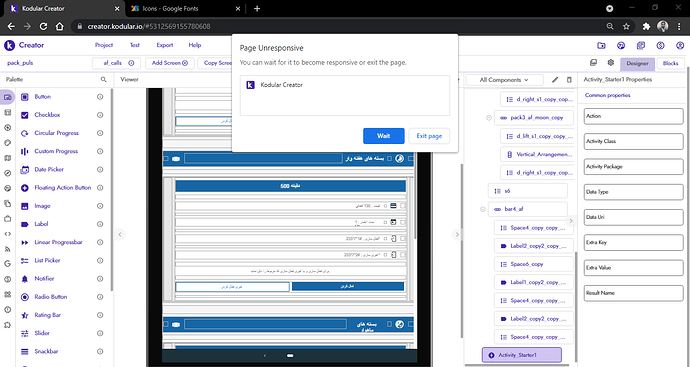Switch to the Designer view
The height and width of the screenshot is (367, 690).
[x=637, y=63]
